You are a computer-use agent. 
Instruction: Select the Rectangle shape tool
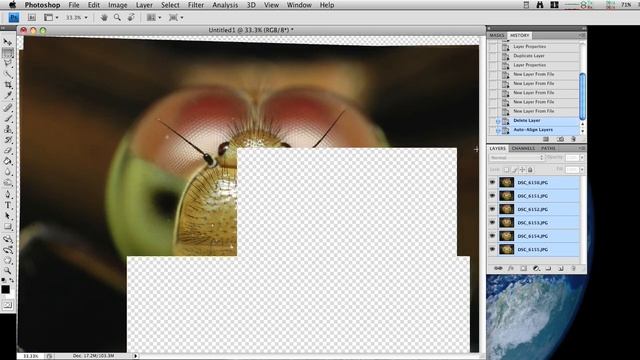(7, 227)
